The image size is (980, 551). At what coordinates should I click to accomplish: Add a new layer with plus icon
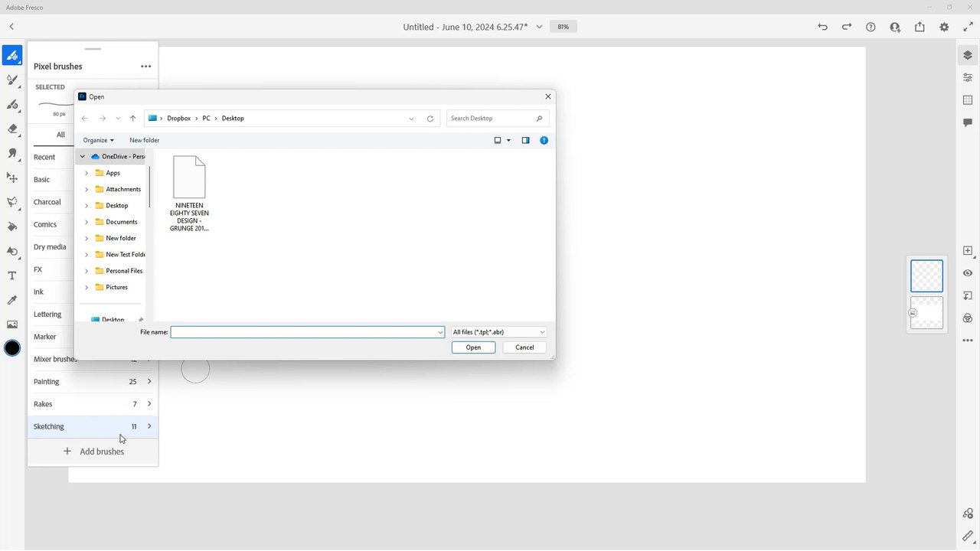(x=968, y=251)
